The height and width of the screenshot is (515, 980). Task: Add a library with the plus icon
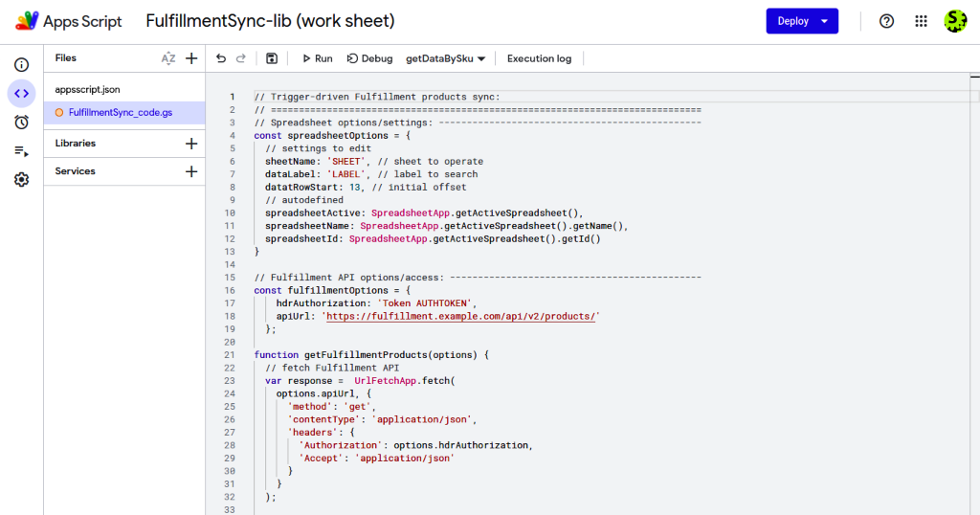191,144
